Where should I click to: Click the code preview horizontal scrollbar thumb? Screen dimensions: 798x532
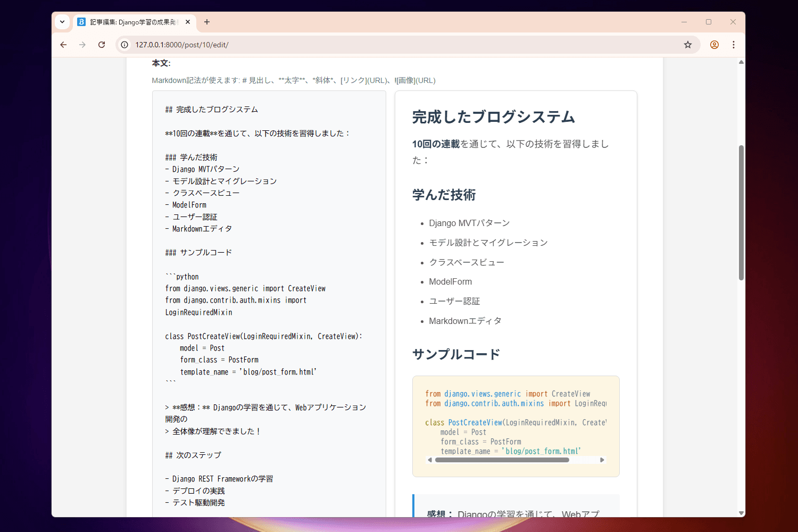click(502, 460)
